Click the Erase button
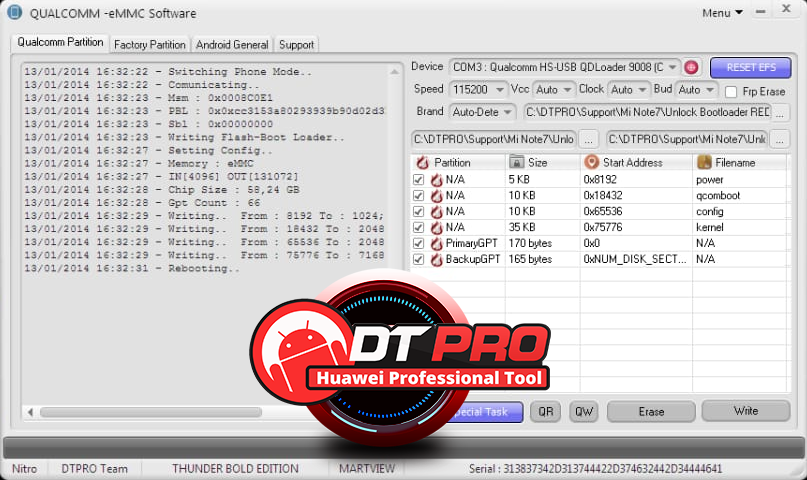 [x=651, y=412]
